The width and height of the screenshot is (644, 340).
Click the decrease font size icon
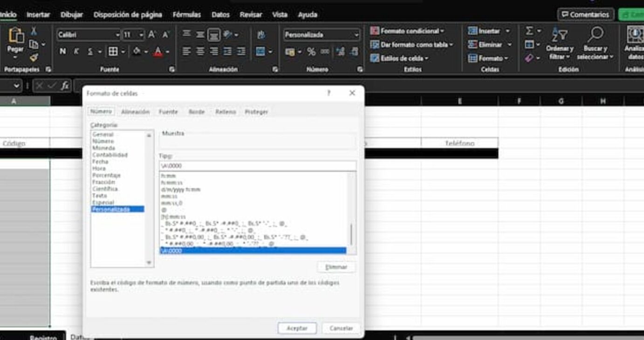click(166, 35)
